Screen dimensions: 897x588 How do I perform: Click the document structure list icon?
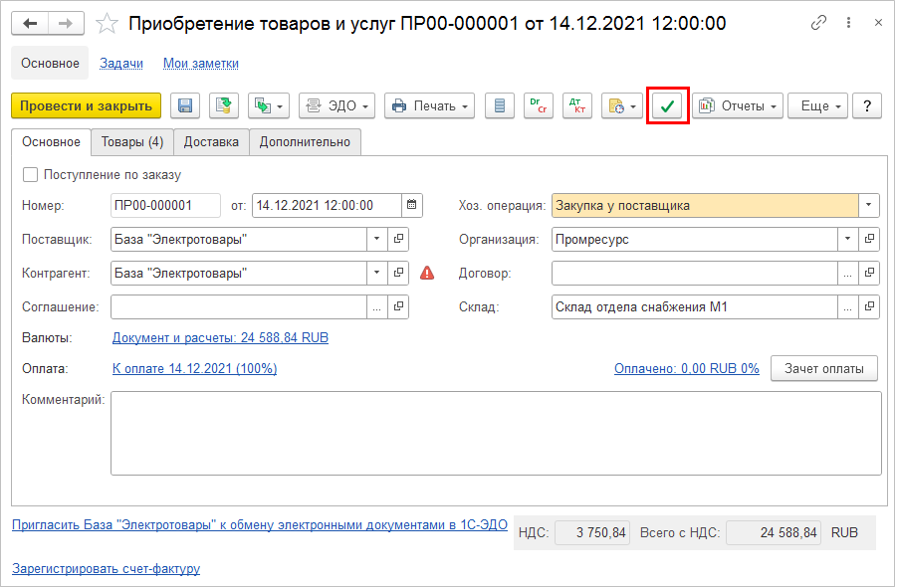click(501, 105)
